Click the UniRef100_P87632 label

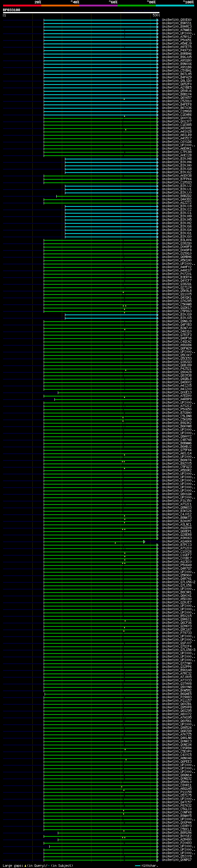coord(176,806)
